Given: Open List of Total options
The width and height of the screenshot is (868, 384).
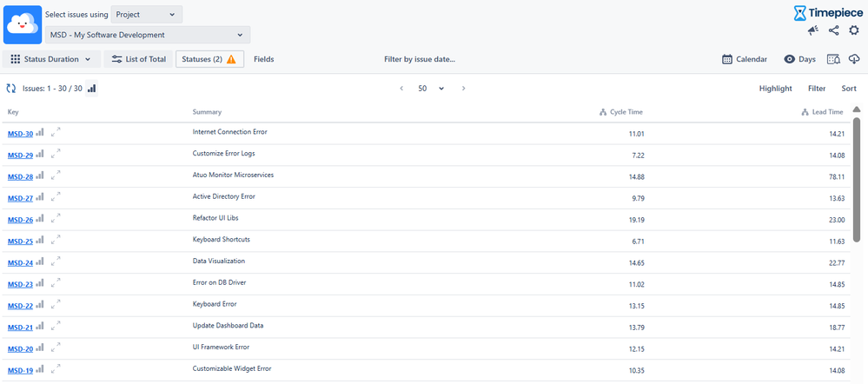Looking at the screenshot, I should click(x=139, y=59).
